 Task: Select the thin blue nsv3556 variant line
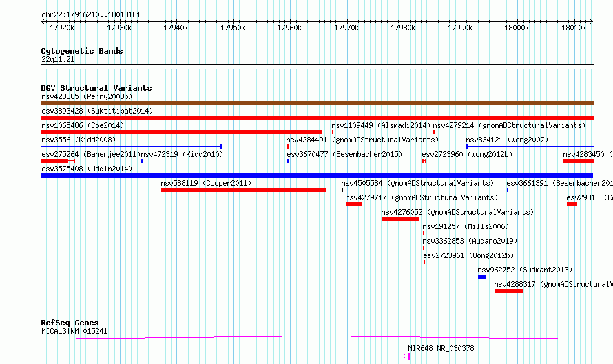pyautogui.click(x=132, y=147)
